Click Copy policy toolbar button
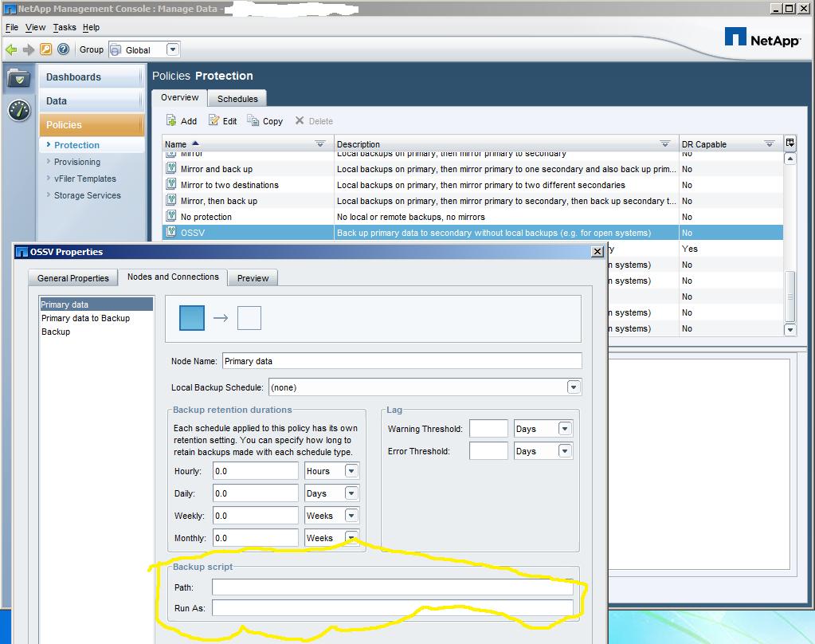Viewport: 815px width, 644px height. 265,120
